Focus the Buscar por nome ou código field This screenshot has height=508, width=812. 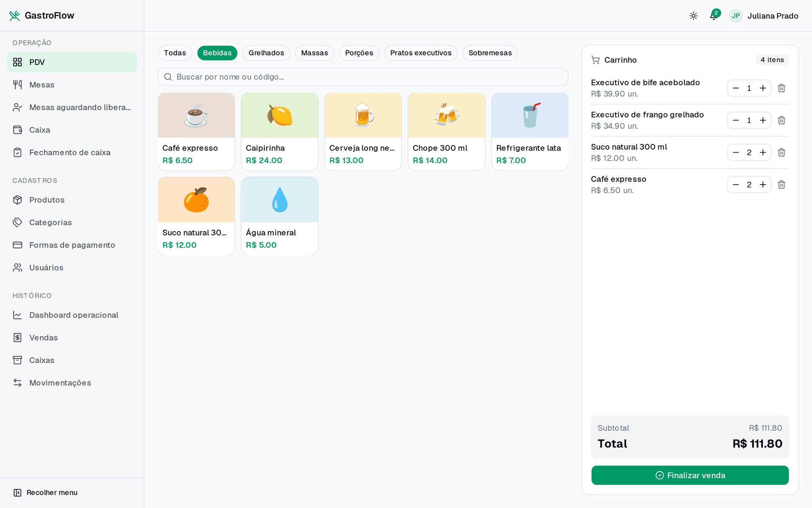click(x=363, y=77)
